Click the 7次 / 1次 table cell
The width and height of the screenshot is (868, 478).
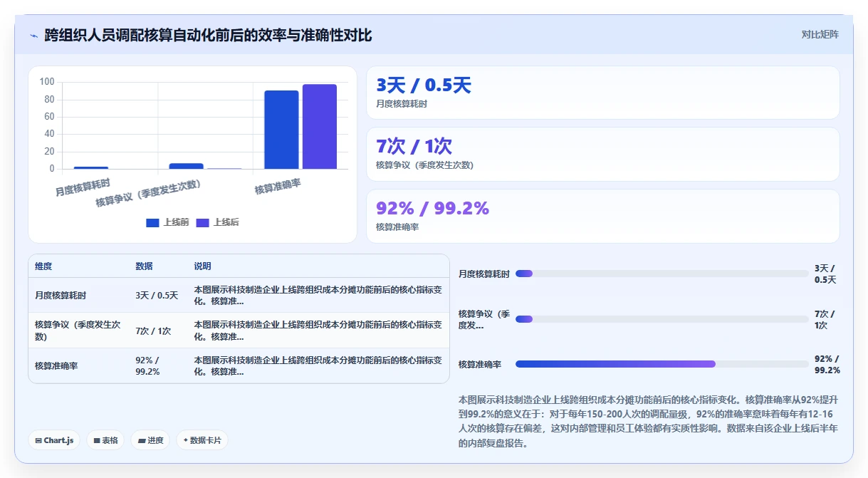pyautogui.click(x=159, y=331)
